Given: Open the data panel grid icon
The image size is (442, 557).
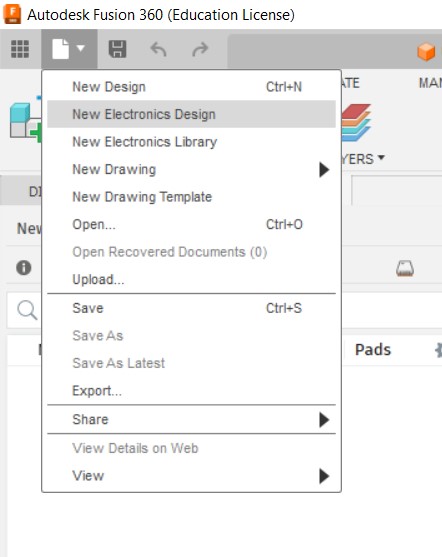Looking at the screenshot, I should point(20,49).
